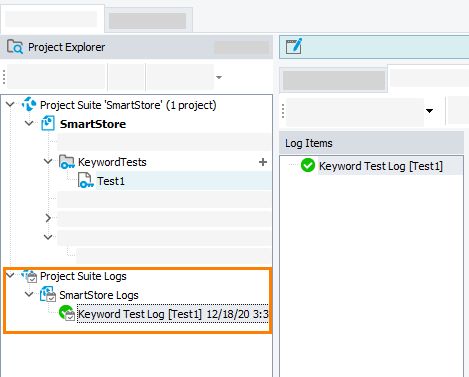469x377 pixels.
Task: Click the SmartStore Logs icon
Action: [x=48, y=295]
